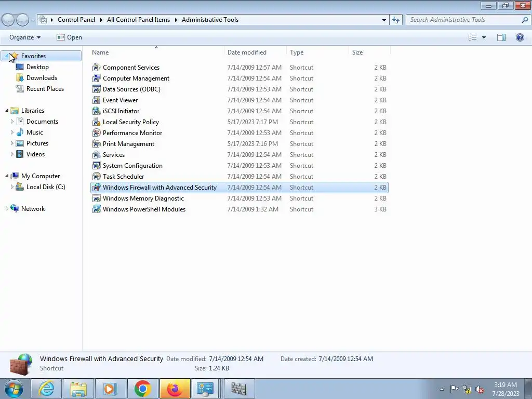Select Desktop in Favorites

37,67
